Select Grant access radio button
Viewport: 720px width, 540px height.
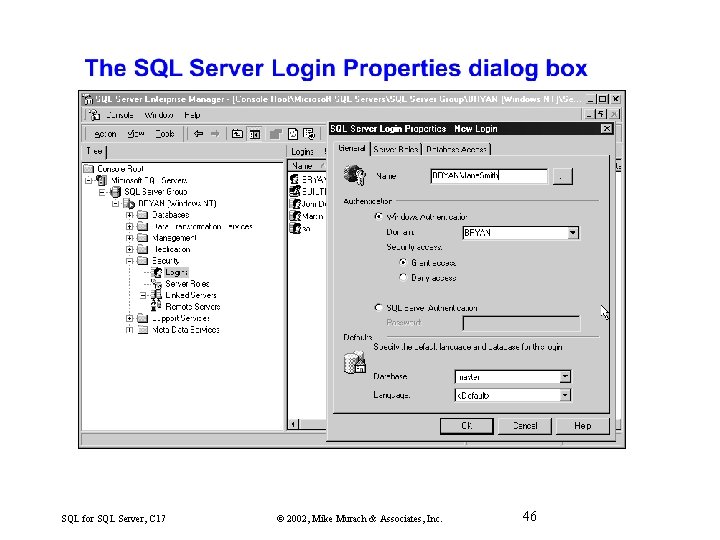click(x=403, y=262)
